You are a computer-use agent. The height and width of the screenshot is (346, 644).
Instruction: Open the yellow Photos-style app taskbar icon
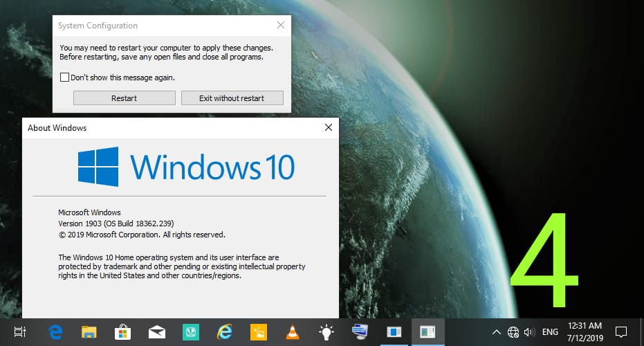point(258,332)
